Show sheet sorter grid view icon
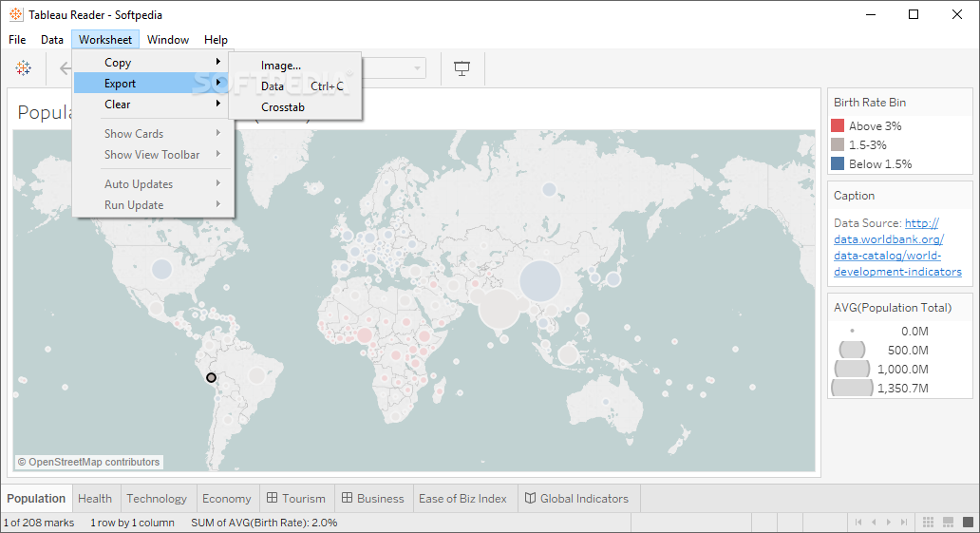The image size is (980, 533). pos(928,522)
